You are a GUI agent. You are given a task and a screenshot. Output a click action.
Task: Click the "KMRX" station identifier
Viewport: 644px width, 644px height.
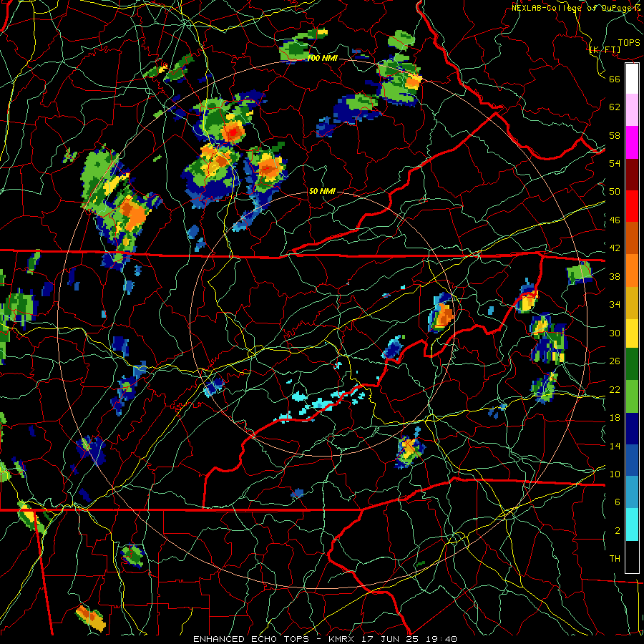point(343,639)
